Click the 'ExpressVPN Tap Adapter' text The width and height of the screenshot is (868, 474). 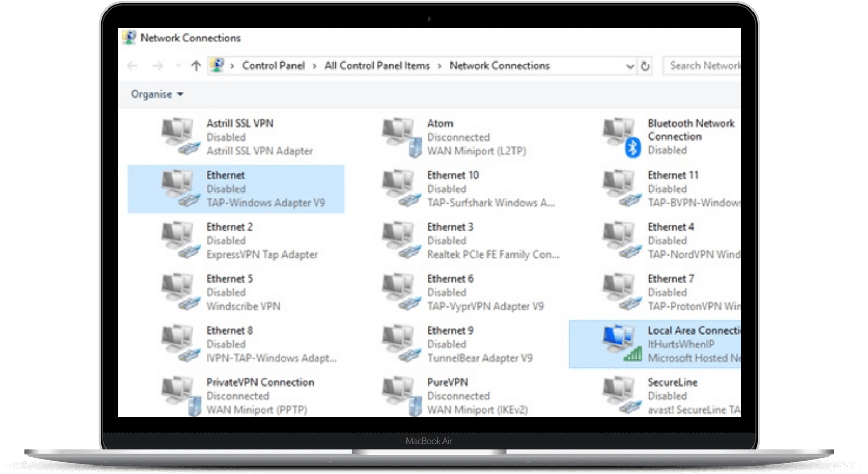262,254
